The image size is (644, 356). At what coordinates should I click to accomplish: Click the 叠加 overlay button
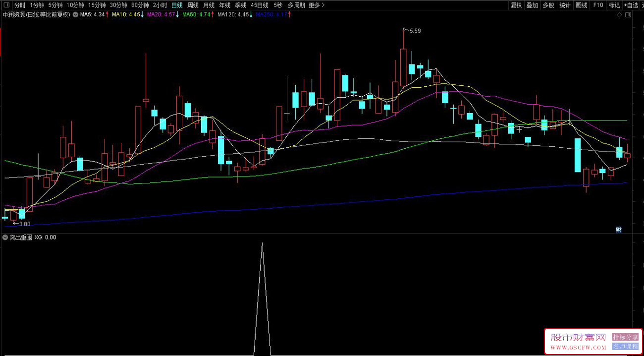coord(533,5)
